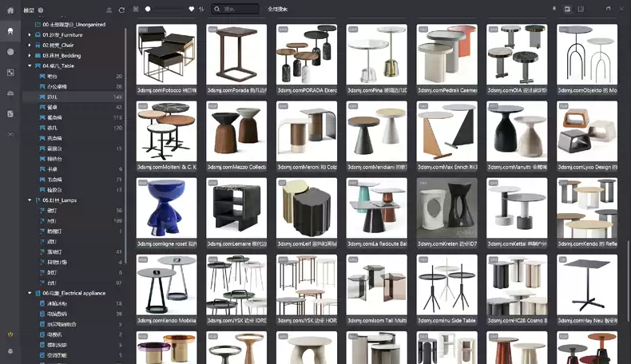Open the crown VIP icon
The height and width of the screenshot is (364, 631).
[10, 334]
